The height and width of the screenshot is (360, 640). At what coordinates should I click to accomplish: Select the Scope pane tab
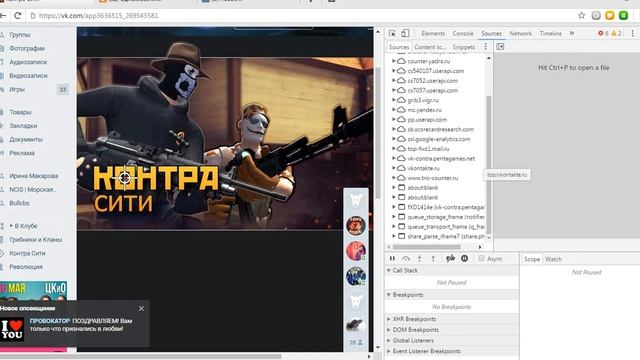(x=532, y=259)
